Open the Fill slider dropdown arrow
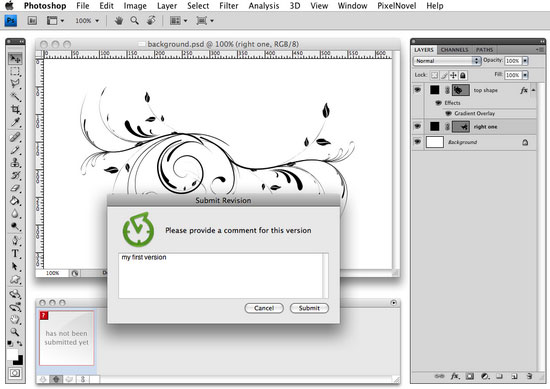Image resolution: width=550 pixels, height=389 pixels. (525, 75)
